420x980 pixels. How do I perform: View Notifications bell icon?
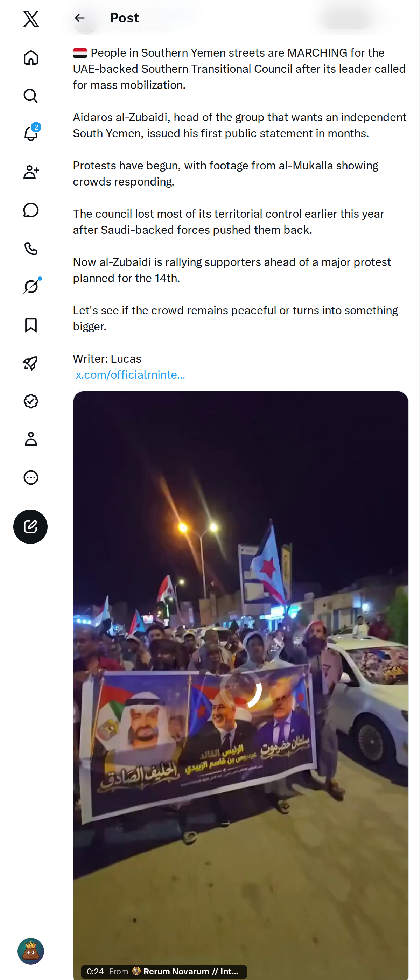(31, 134)
